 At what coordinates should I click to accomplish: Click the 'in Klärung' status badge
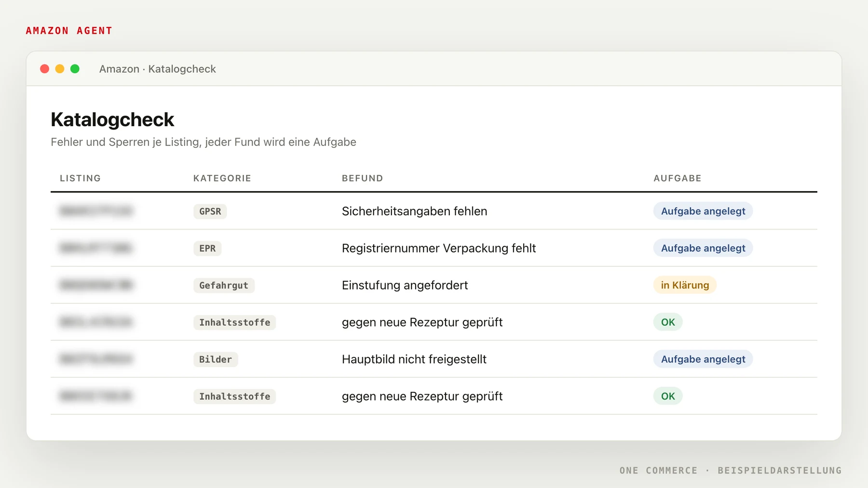[685, 285]
